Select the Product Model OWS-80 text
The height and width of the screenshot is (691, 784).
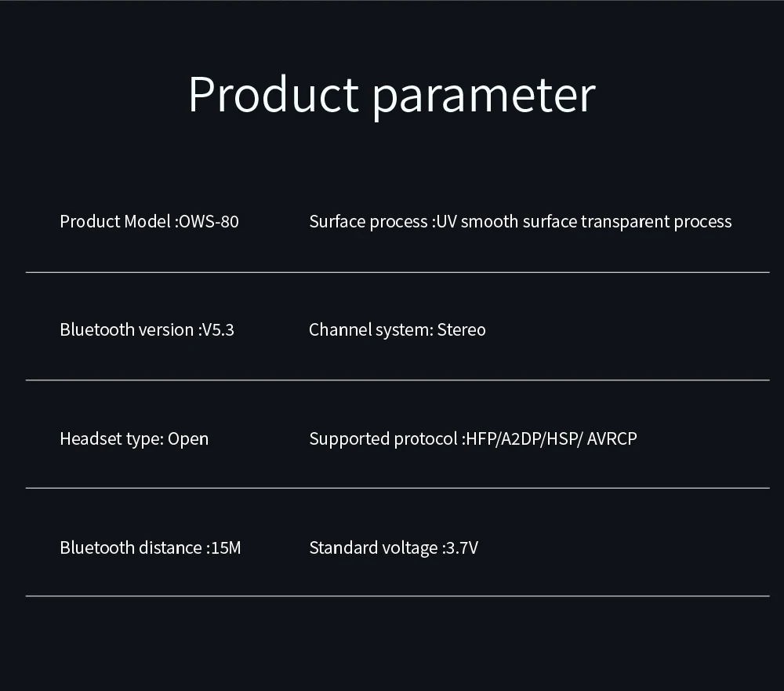click(x=149, y=221)
